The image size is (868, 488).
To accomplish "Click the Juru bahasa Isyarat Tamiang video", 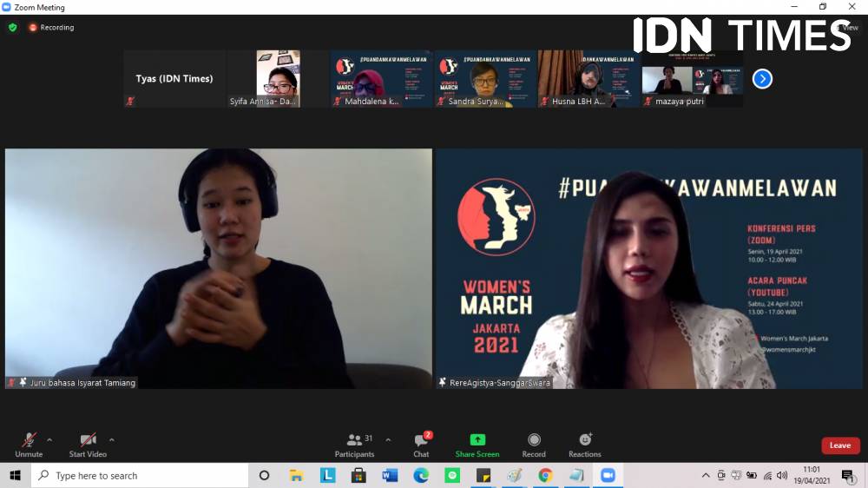I will (x=219, y=268).
